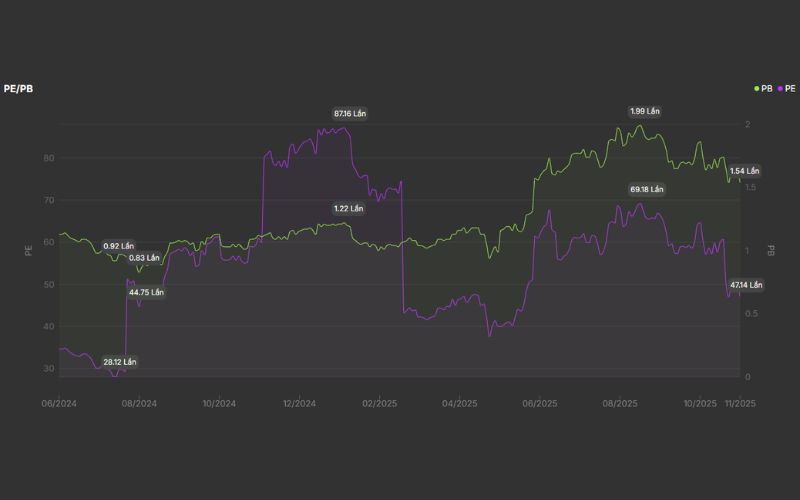Click the green PB legend dot
The width and height of the screenshot is (800, 500).
point(757,89)
